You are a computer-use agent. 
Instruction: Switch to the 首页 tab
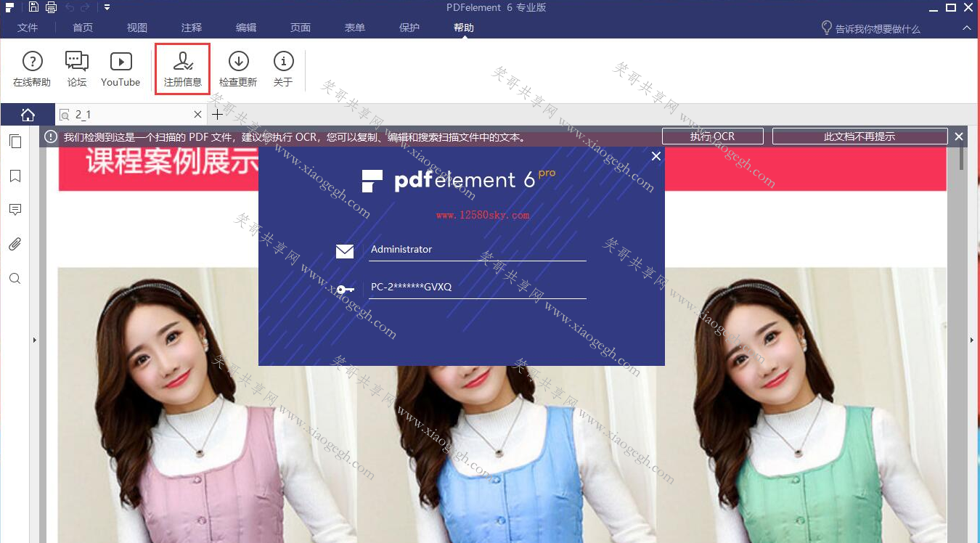pyautogui.click(x=83, y=28)
